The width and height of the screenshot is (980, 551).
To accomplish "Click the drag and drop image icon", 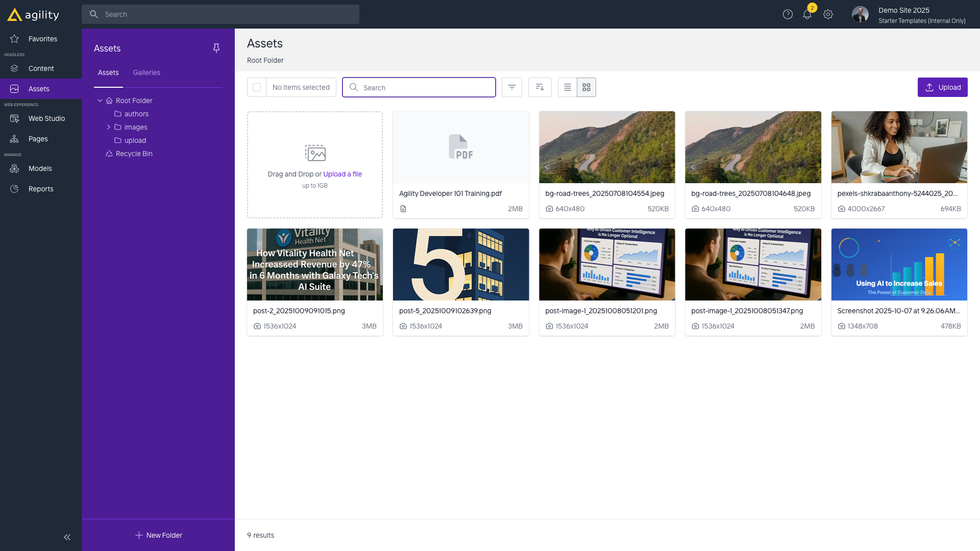I will tap(315, 153).
